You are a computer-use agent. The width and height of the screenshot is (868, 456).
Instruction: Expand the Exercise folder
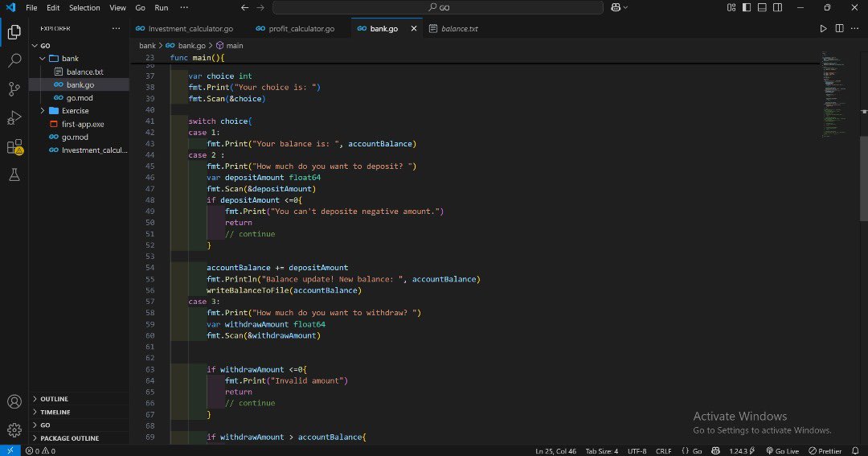[43, 111]
